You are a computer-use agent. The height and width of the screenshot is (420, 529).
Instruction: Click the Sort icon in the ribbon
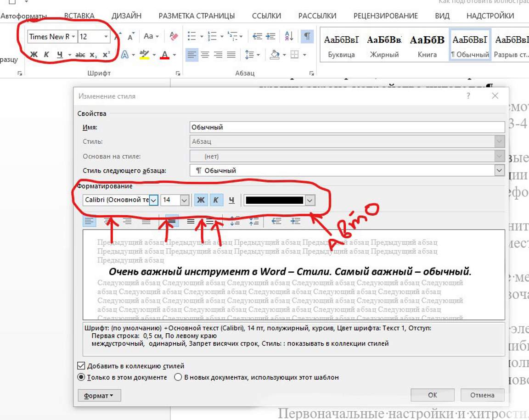coord(289,36)
